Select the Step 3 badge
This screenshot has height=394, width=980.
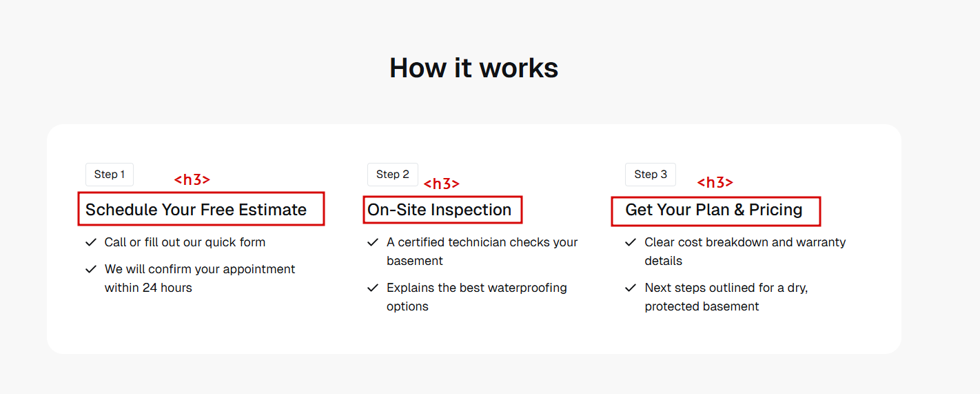click(651, 175)
